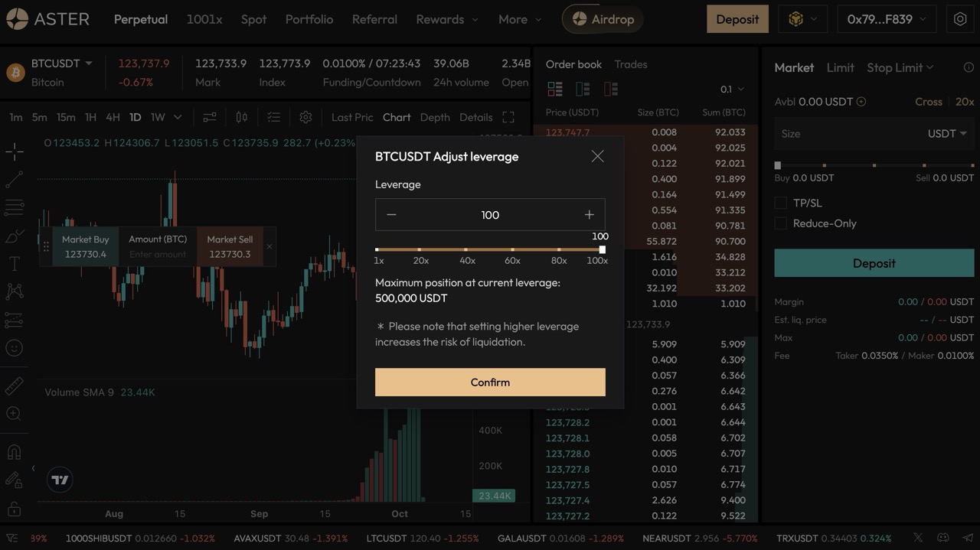Open the Portfolio menu item
This screenshot has height=550, width=980.
tap(309, 19)
